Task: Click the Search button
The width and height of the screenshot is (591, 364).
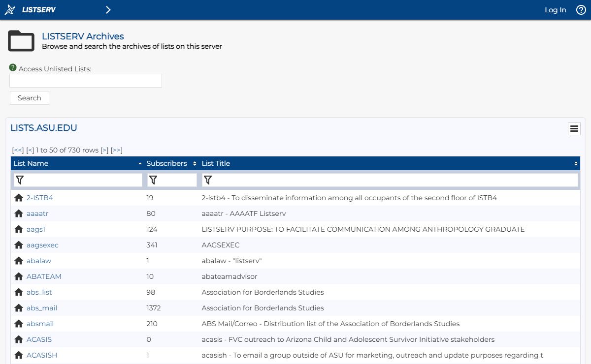Action: point(30,98)
